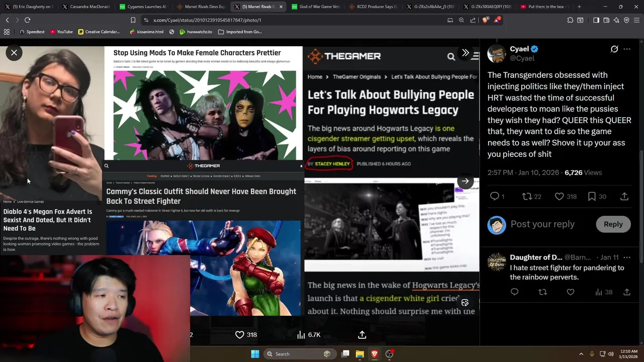Bookmark the tweet showing 30 bookmarks

(x=592, y=197)
